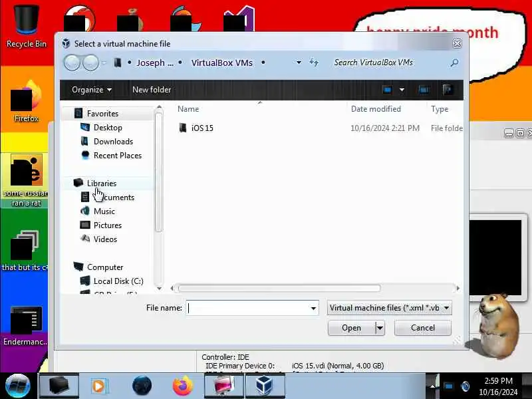Open the Virtual machine files type filter

pyautogui.click(x=389, y=308)
